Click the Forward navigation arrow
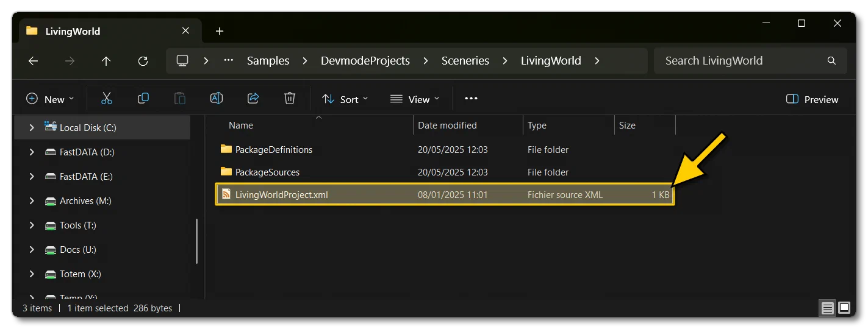This screenshot has width=868, height=329. click(x=70, y=61)
